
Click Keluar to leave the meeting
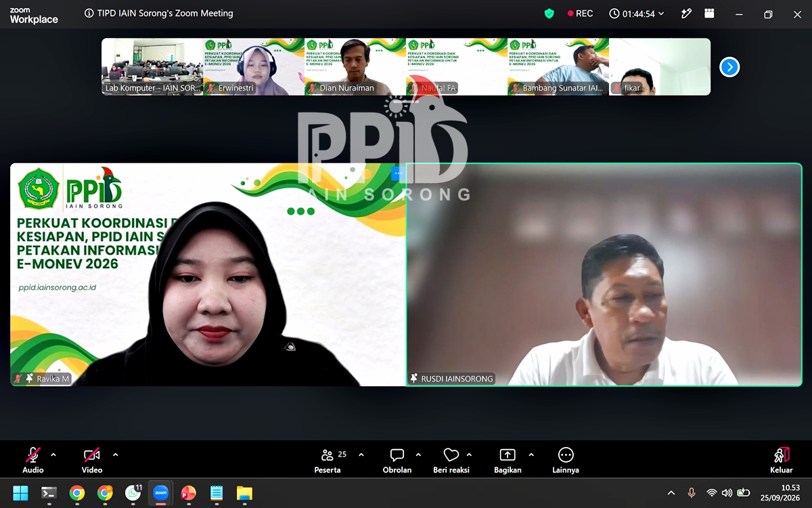[782, 460]
